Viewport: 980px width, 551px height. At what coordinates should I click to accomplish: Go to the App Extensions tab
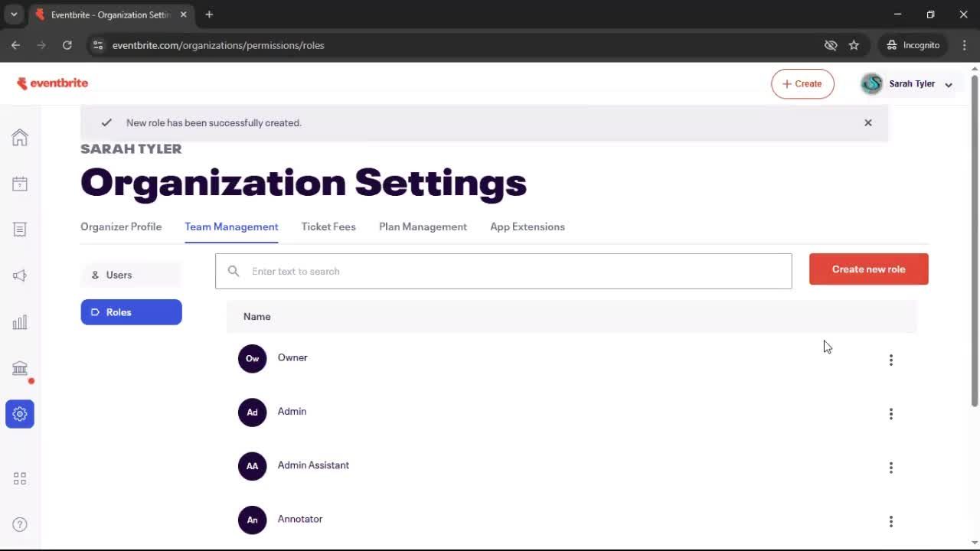[528, 227]
